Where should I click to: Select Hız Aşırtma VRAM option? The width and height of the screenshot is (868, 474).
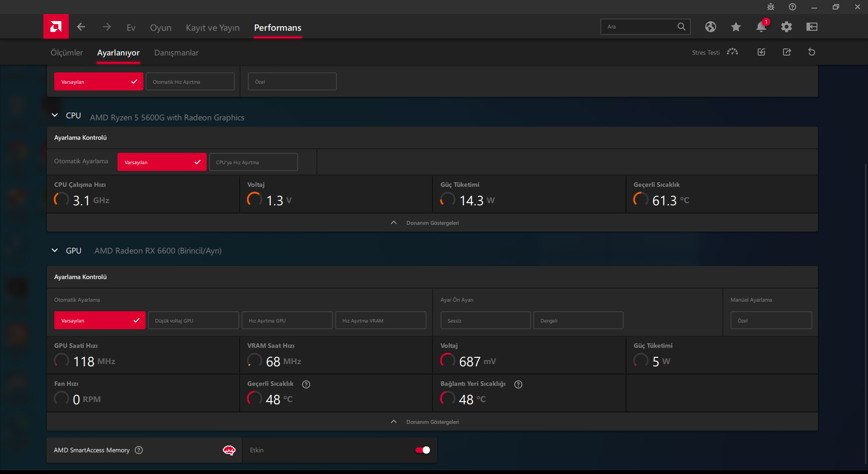pos(381,320)
